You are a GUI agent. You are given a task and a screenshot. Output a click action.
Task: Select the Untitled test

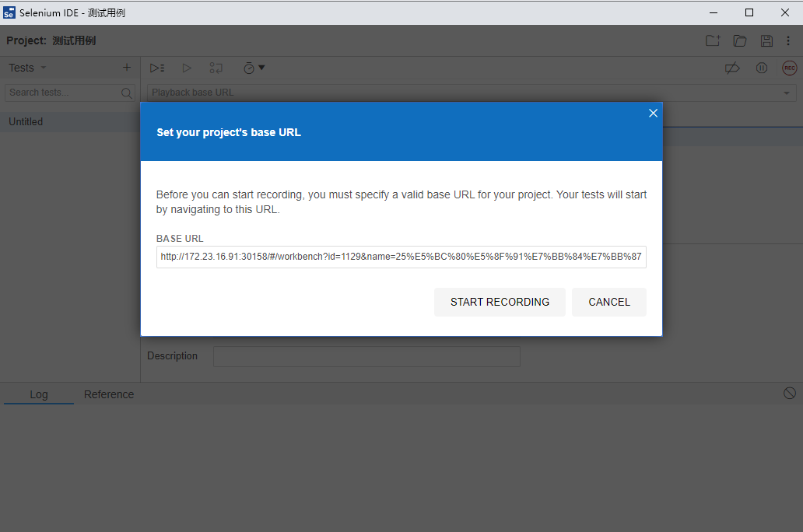pos(70,122)
